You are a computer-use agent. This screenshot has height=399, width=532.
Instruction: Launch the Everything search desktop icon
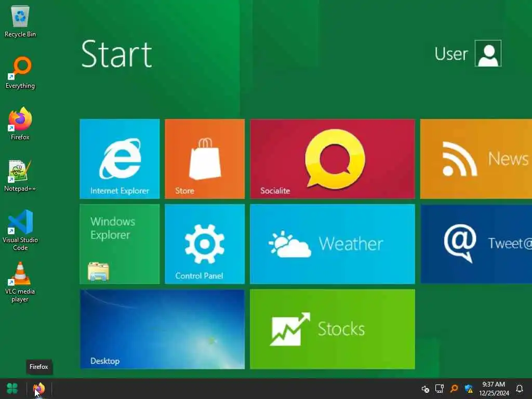20,73
